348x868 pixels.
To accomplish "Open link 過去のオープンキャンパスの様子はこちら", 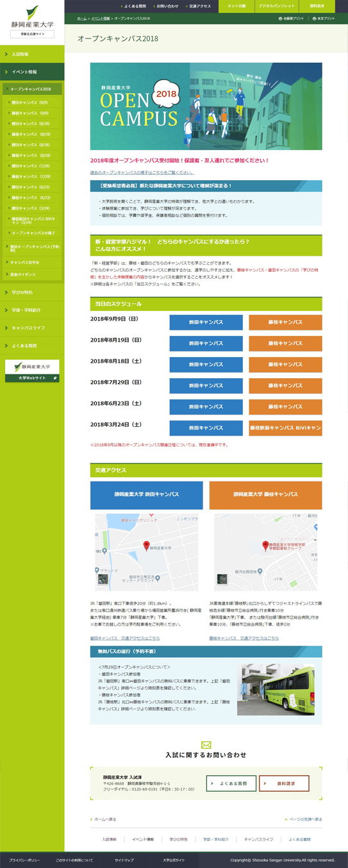I will point(142,173).
